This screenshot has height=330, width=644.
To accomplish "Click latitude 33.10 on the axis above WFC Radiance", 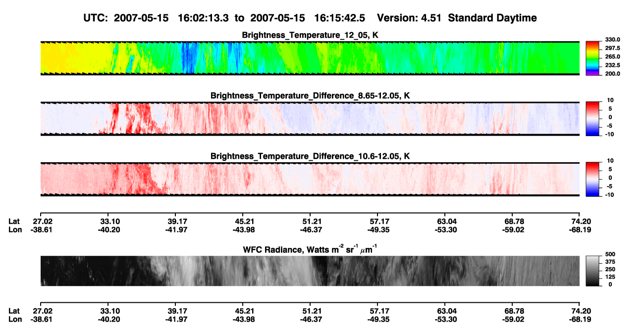I will click(108, 221).
